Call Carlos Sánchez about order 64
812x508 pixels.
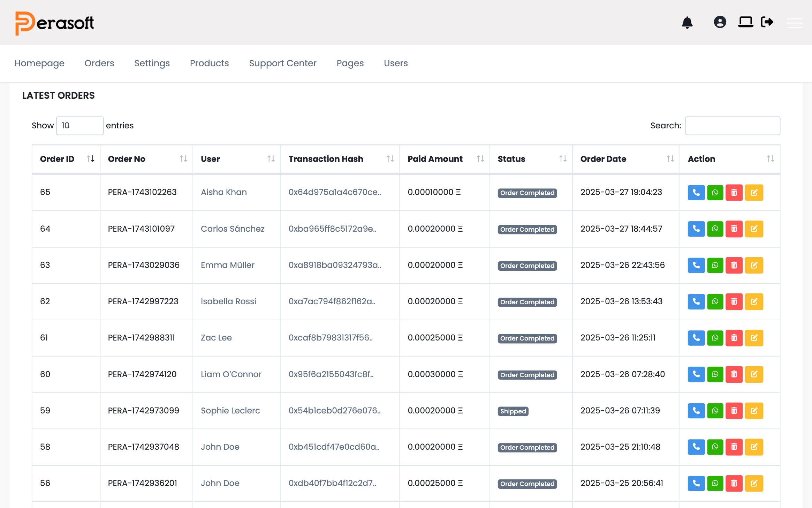click(x=696, y=229)
